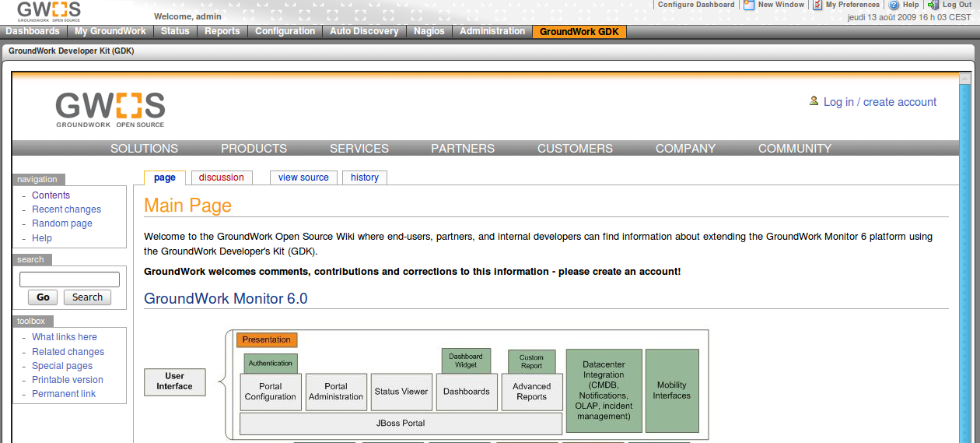Follow the Log in / create account link
Image resolution: width=980 pixels, height=443 pixels.
pyautogui.click(x=880, y=102)
